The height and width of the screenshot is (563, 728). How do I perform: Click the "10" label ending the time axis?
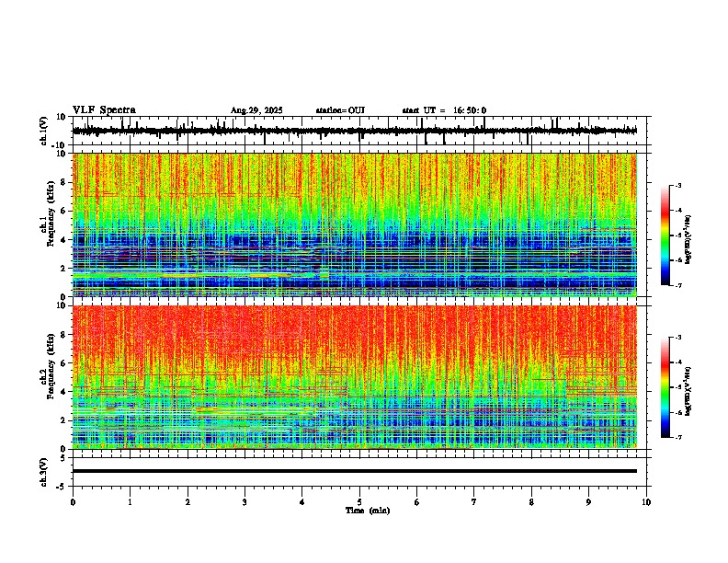tap(646, 502)
